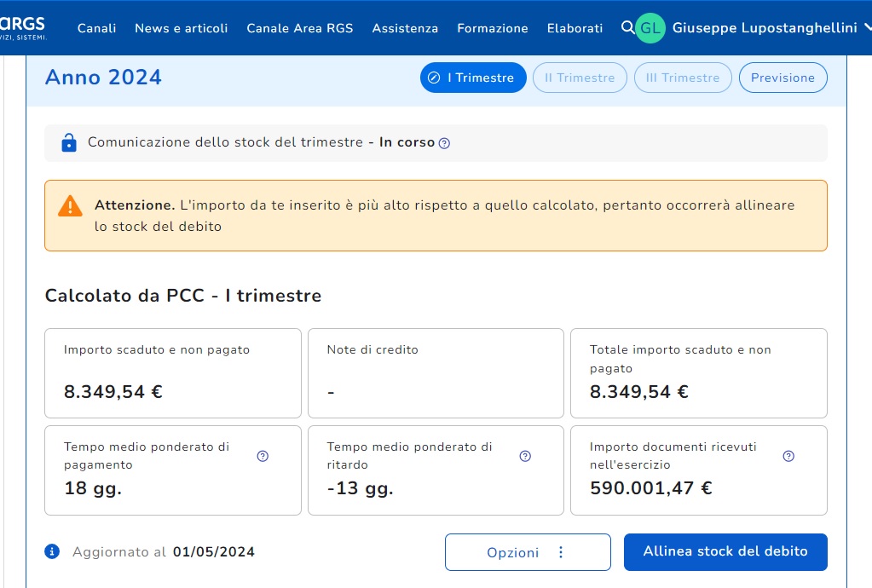872x588 pixels.
Task: Select the I Trimestre tab
Action: pos(473,78)
